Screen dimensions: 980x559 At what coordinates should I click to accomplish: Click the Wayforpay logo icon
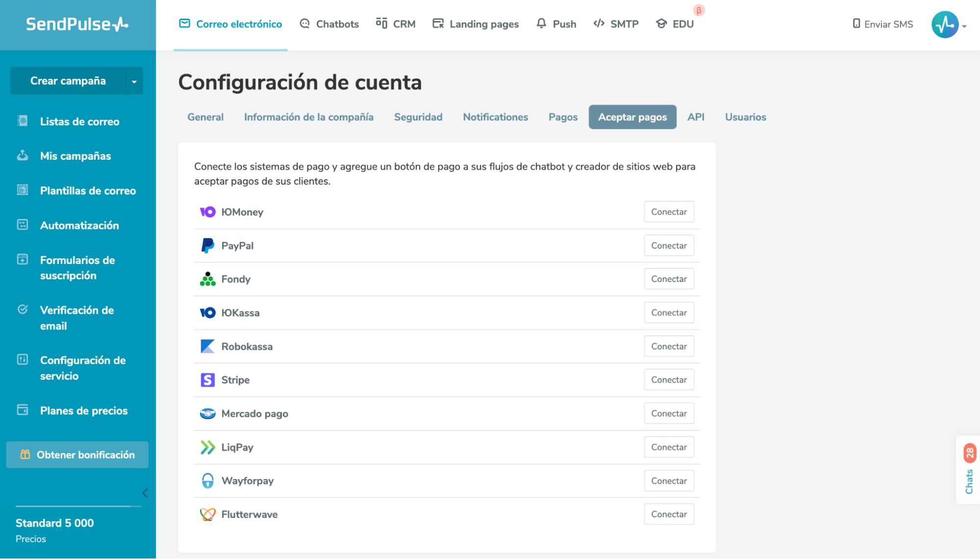tap(208, 481)
